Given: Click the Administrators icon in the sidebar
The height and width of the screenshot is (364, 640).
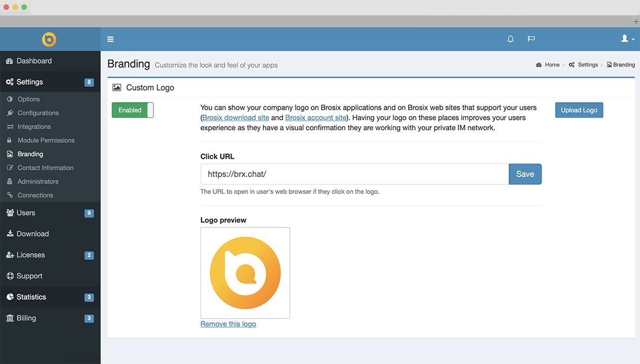Looking at the screenshot, I should 10,181.
